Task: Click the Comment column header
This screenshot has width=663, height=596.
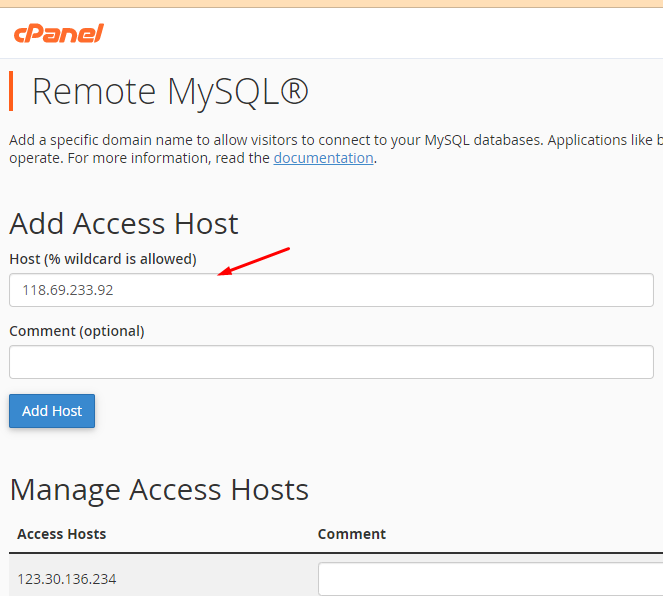Action: [x=352, y=534]
